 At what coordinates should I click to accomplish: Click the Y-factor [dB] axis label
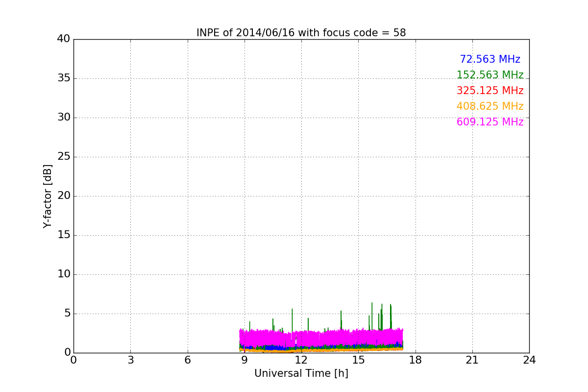click(48, 196)
